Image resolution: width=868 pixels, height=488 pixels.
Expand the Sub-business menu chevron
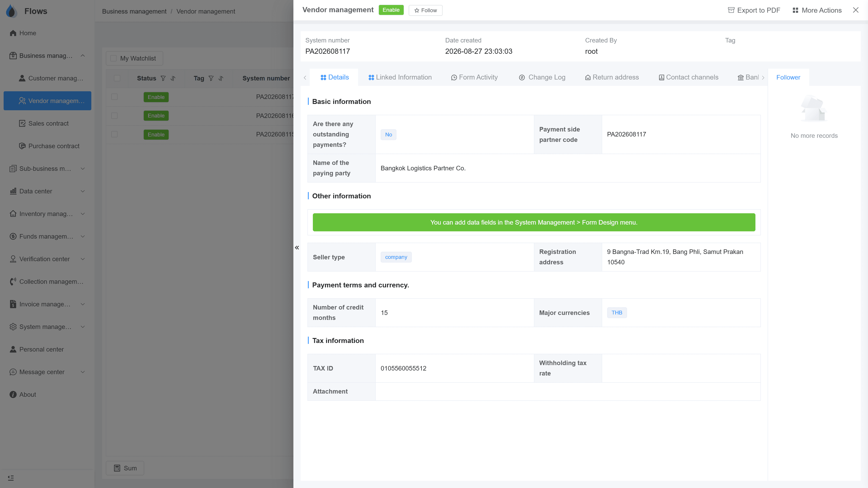[x=83, y=168]
